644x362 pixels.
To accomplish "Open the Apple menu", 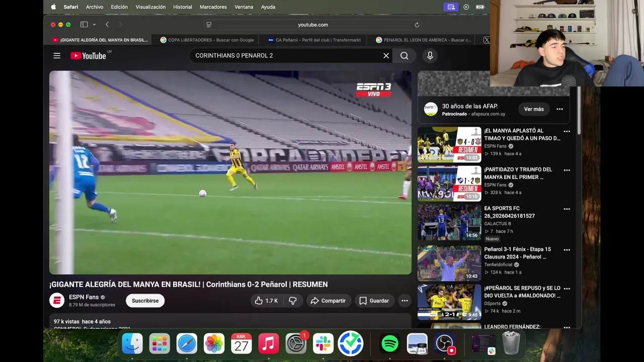I will click(53, 7).
